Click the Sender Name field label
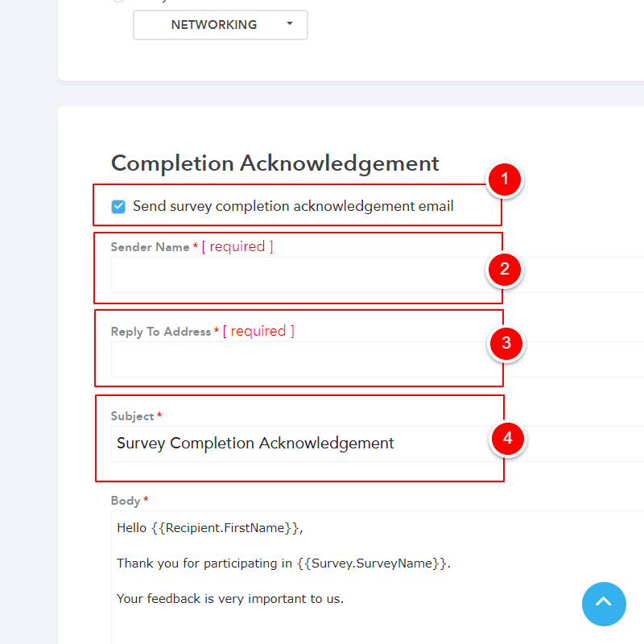This screenshot has width=644, height=644. tap(150, 247)
